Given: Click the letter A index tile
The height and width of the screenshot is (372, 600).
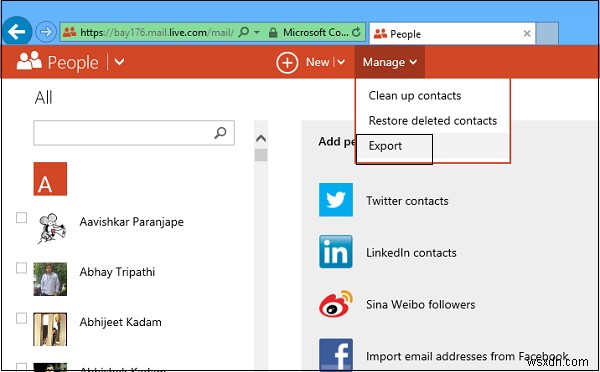Looking at the screenshot, I should tap(50, 179).
